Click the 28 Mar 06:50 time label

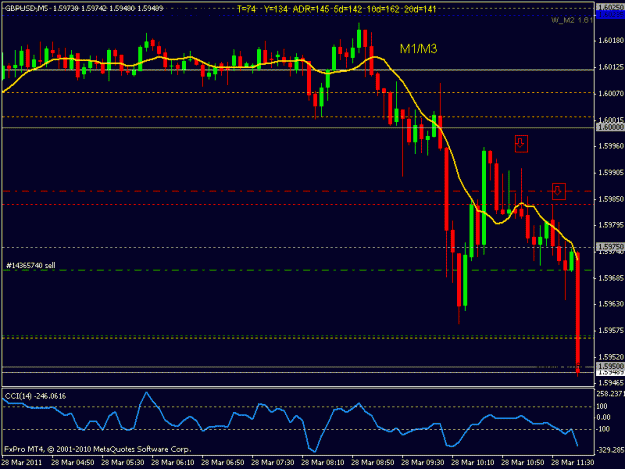222,463
